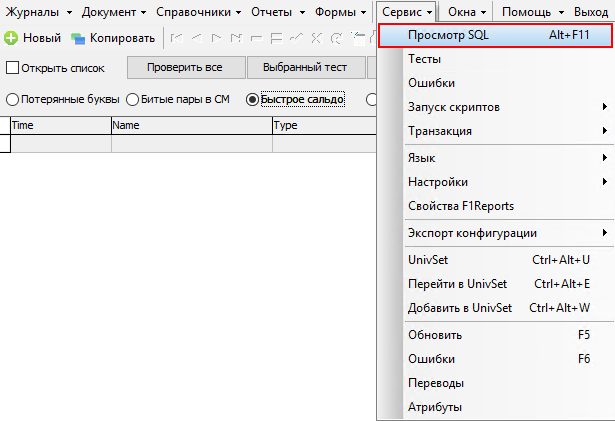Open the Справочники menu dropdown
This screenshot has width=615, height=421.
point(198,12)
